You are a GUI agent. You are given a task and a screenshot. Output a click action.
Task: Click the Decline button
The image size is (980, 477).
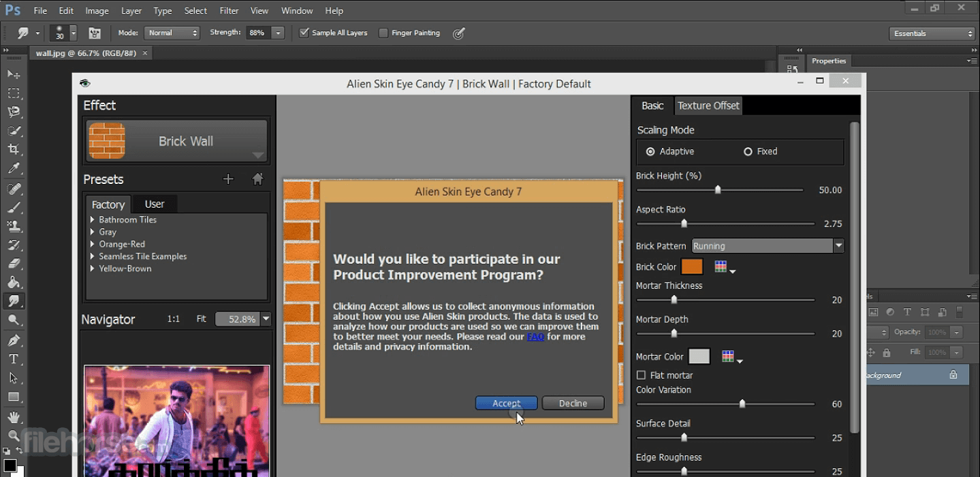(x=573, y=403)
